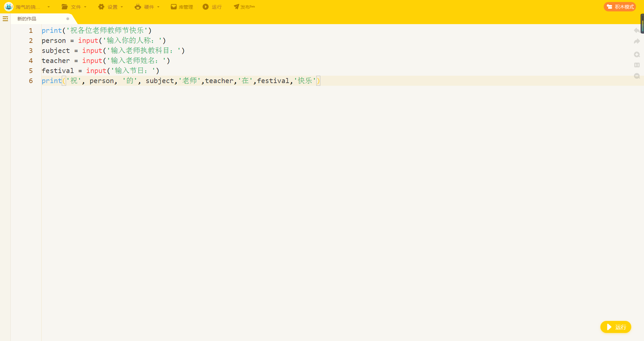644x341 pixels.
Task: Click the string '输入你的人称：'
Action: (x=132, y=41)
